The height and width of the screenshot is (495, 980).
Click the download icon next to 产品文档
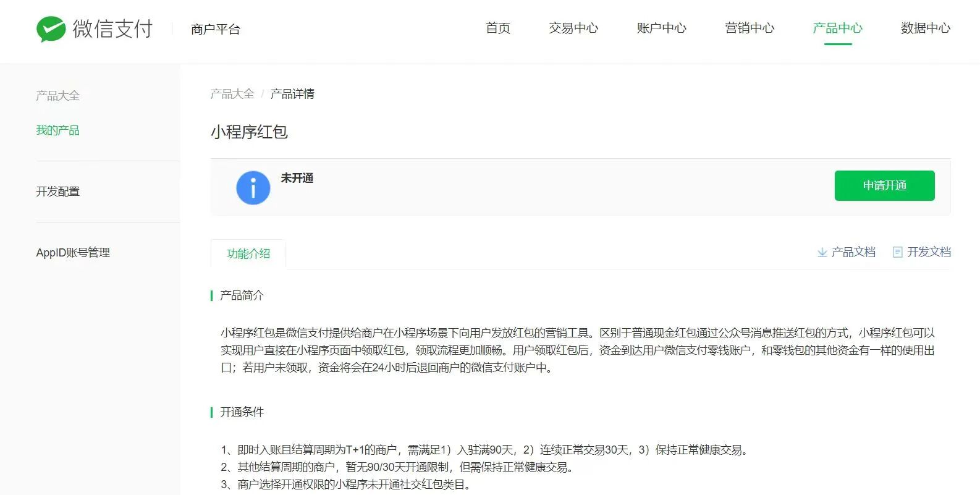pyautogui.click(x=822, y=252)
